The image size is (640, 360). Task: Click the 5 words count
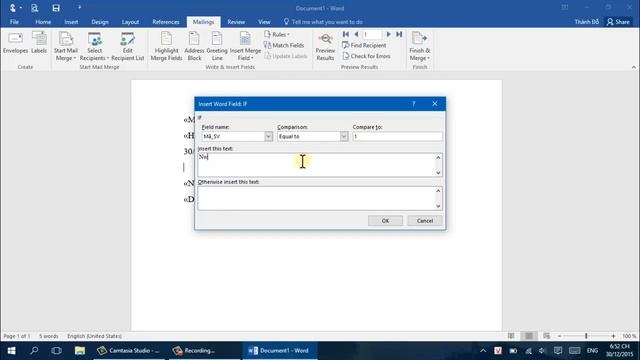(49, 336)
